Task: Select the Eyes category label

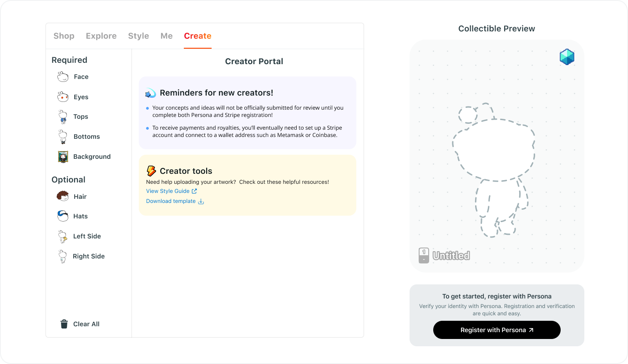Action: [81, 97]
